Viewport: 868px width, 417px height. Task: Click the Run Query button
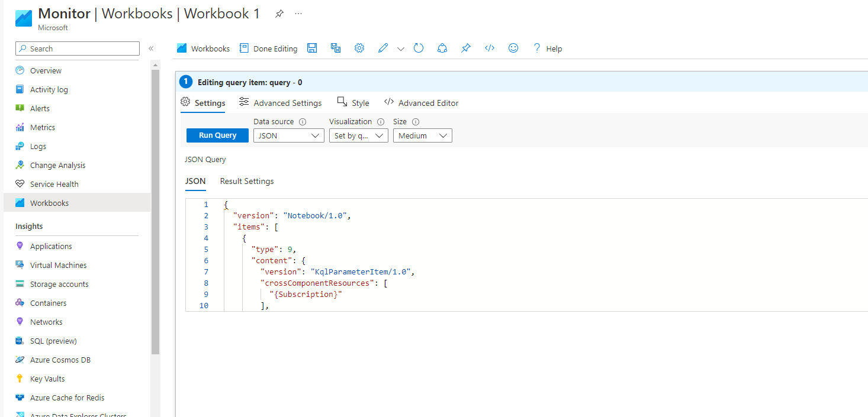point(217,135)
